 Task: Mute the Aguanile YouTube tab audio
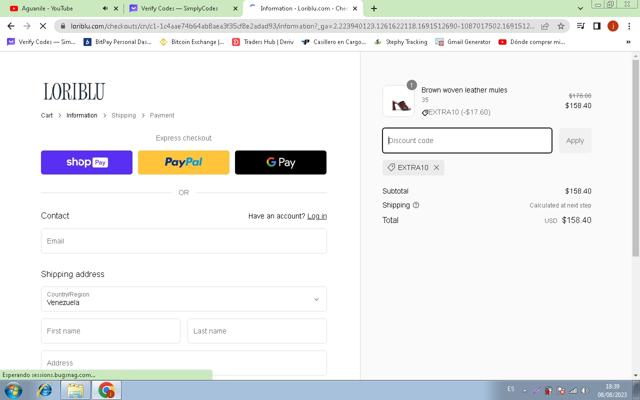[105, 8]
